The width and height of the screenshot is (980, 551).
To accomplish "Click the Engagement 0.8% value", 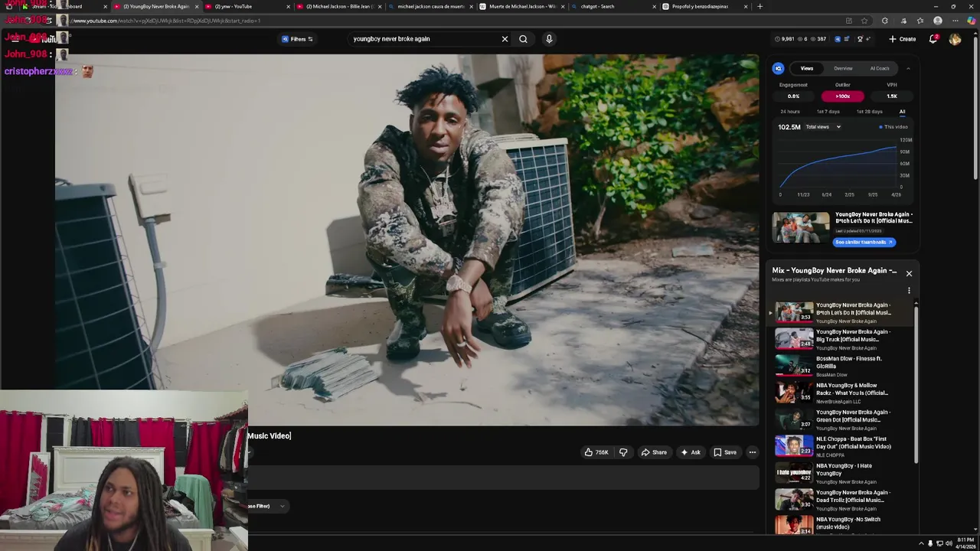I will (x=793, y=96).
